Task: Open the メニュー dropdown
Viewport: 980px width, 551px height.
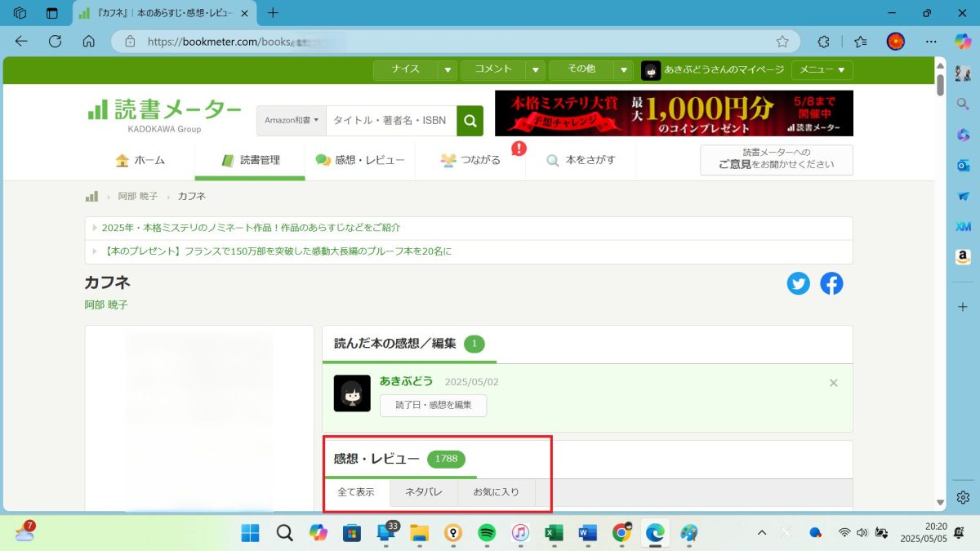Action: pyautogui.click(x=822, y=70)
